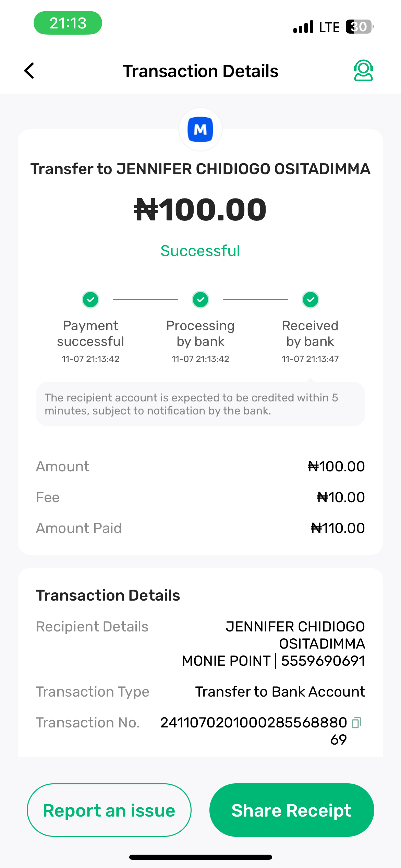Screen dimensions: 401x868
Task: Tap the battery indicator in status bar
Action: (x=359, y=27)
